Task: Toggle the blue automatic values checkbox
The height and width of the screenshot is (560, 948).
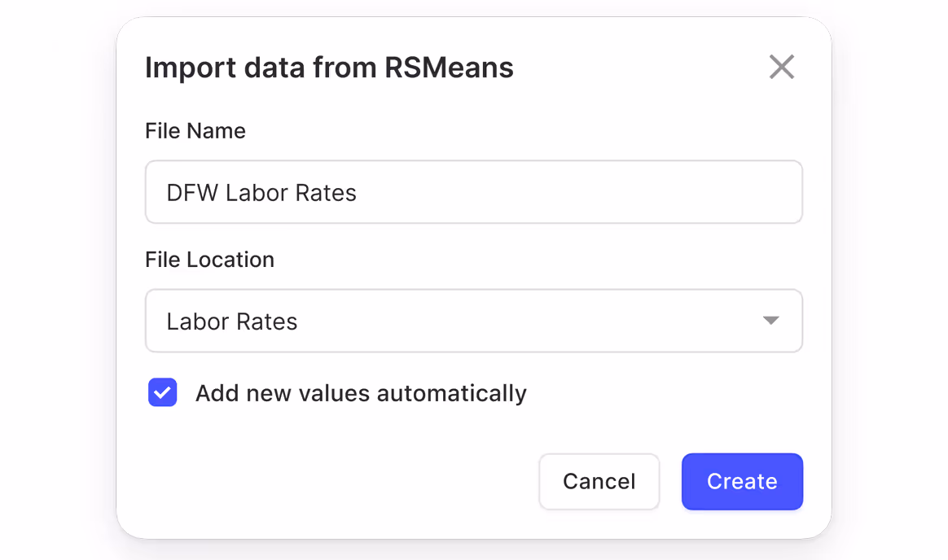Action: 163,393
